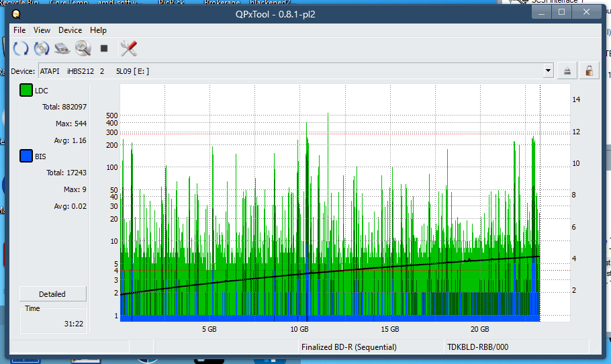Click the drive device settings toolbar icon
The image size is (611, 364).
click(x=62, y=48)
